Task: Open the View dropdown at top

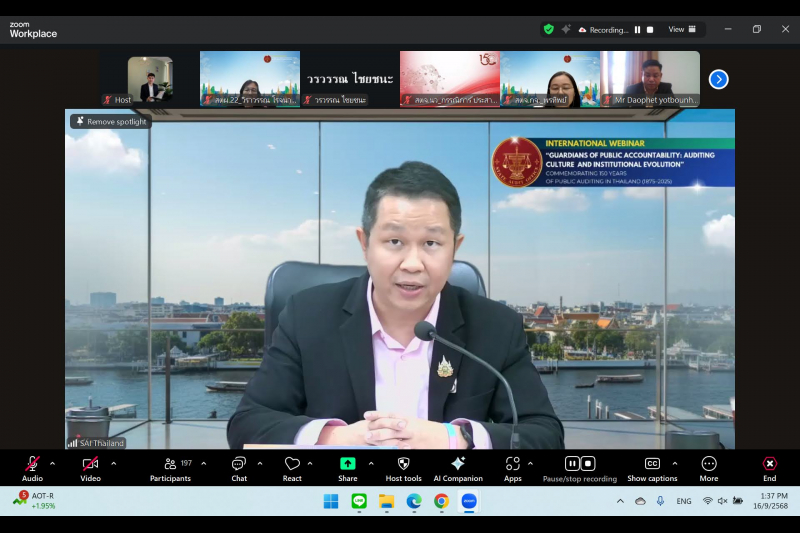Action: click(x=681, y=29)
